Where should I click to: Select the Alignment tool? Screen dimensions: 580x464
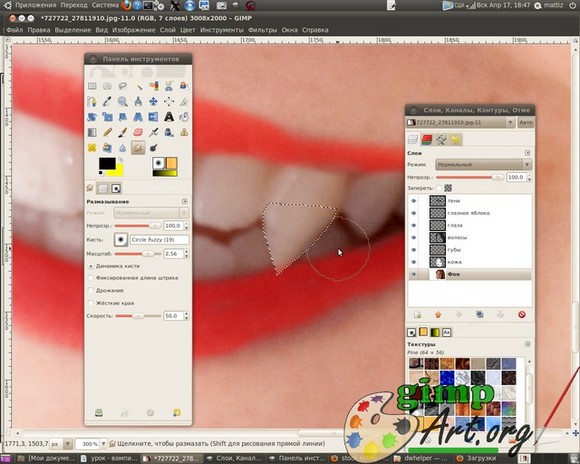(169, 101)
